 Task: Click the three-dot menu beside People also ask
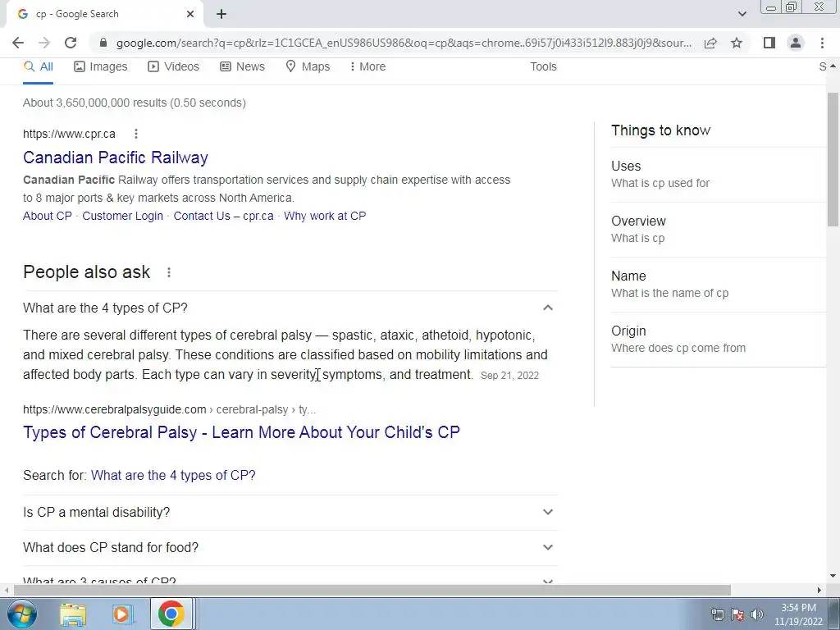tap(169, 272)
